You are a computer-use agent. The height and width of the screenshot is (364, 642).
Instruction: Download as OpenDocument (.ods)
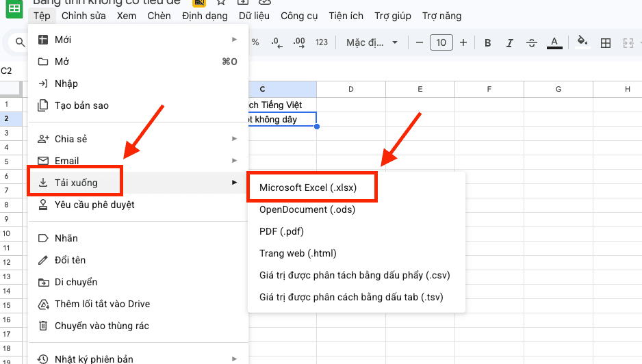[357, 209]
